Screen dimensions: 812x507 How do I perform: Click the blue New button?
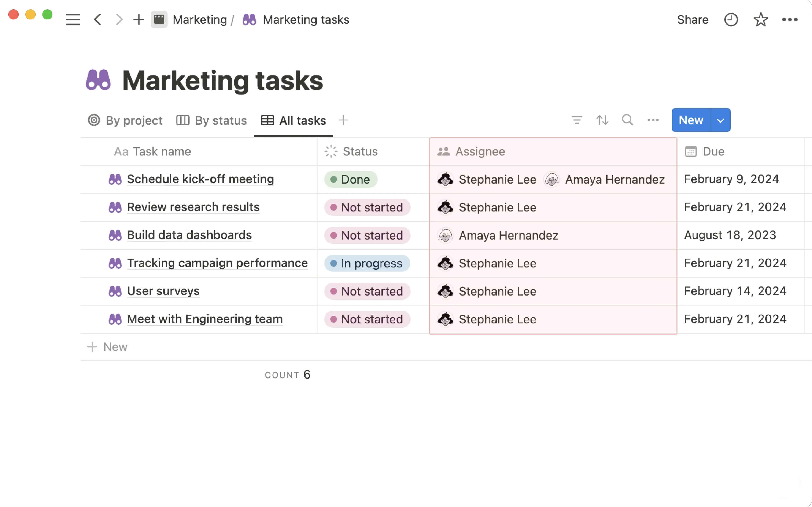691,120
